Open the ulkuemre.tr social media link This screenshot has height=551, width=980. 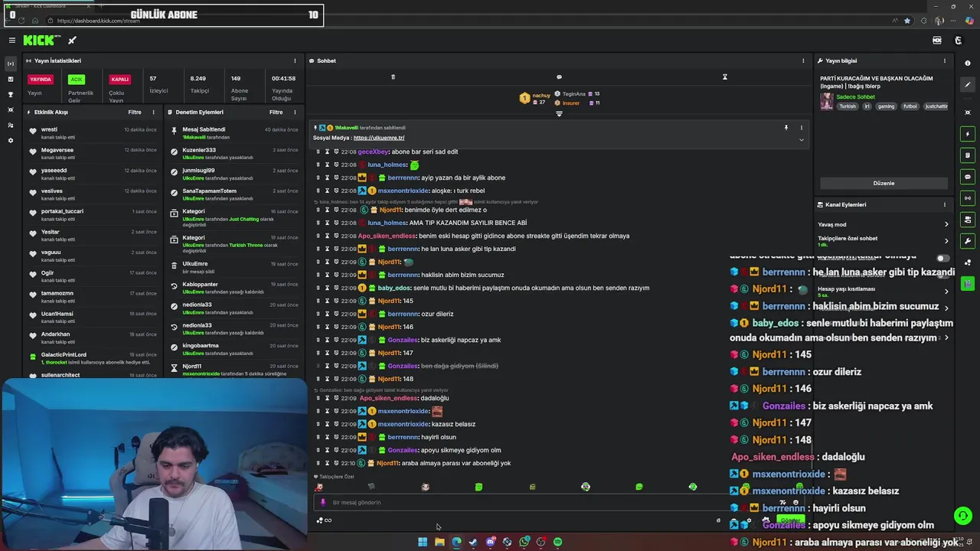379,138
